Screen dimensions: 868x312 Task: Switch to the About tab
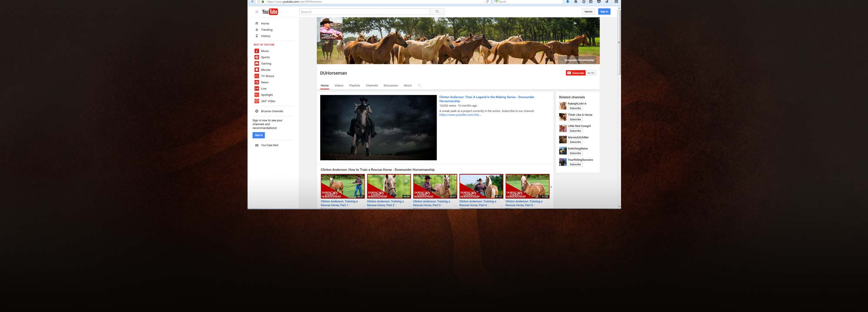(408, 85)
